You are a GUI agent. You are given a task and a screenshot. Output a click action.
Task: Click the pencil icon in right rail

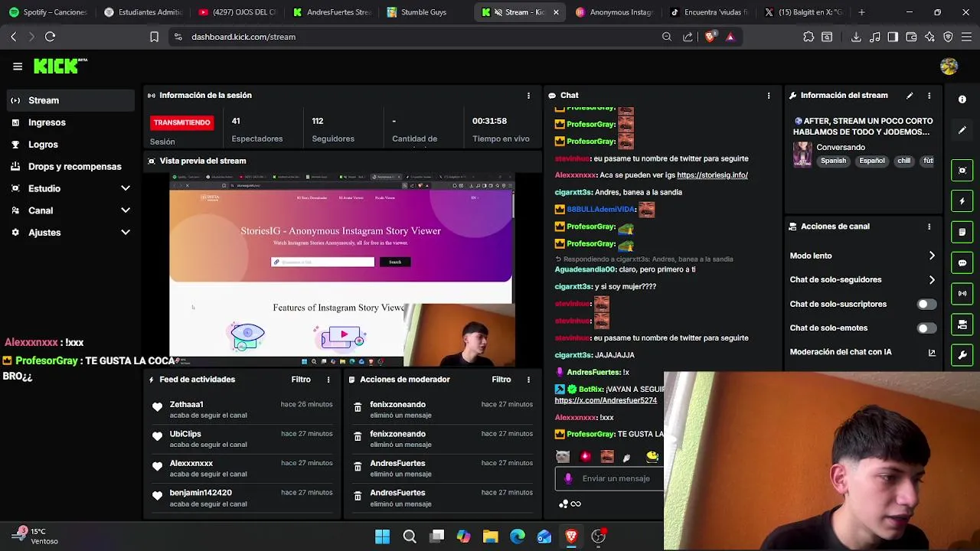click(962, 130)
